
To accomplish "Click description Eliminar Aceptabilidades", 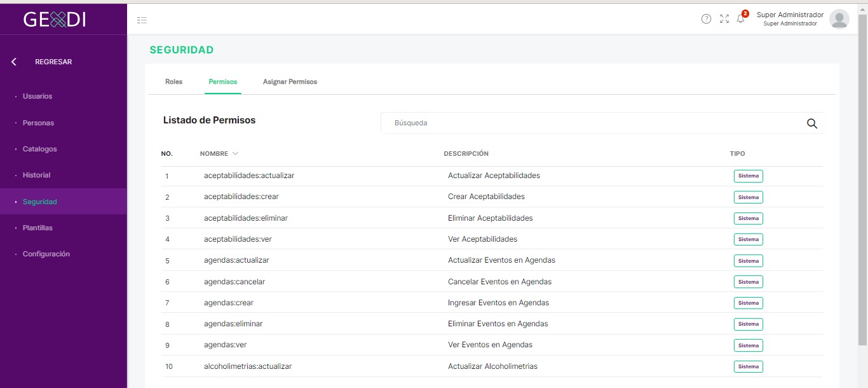I will point(491,218).
